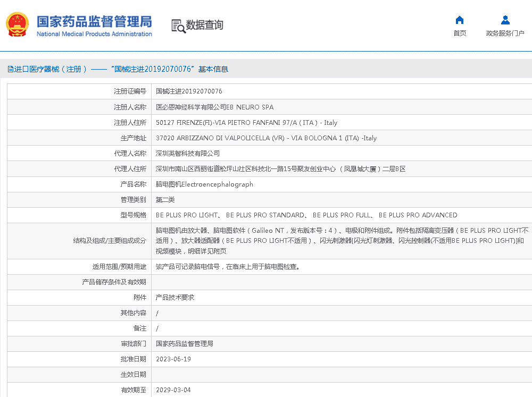Click the validity date value 2029-03-04

[x=173, y=390]
